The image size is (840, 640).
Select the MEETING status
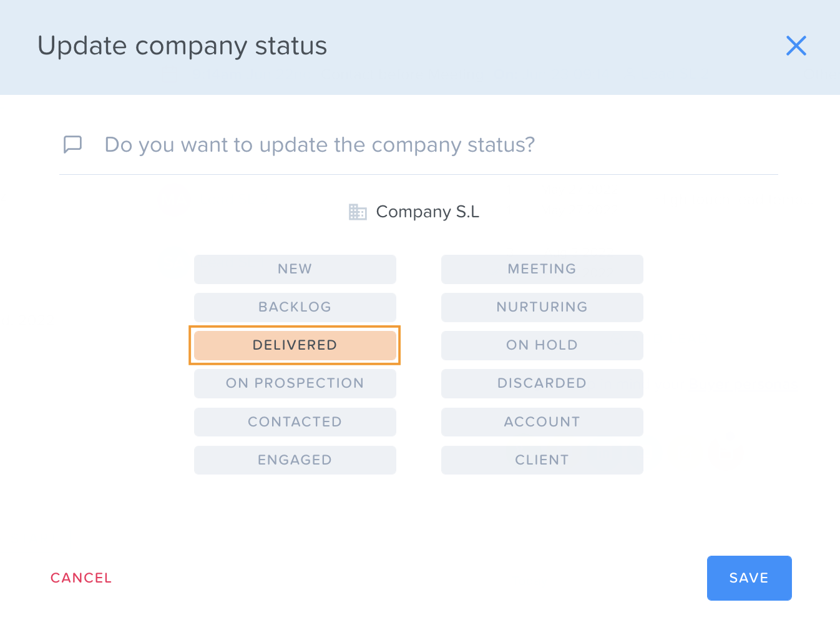point(542,269)
